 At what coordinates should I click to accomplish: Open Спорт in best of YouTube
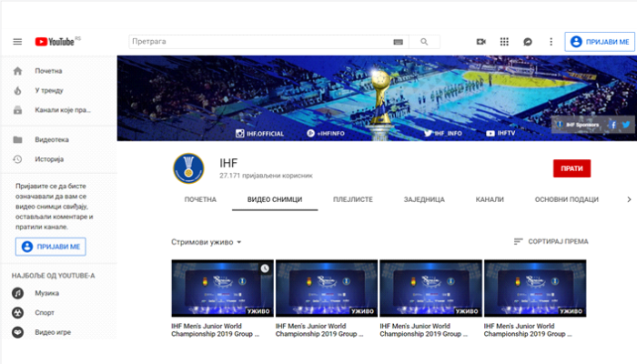[x=45, y=312]
